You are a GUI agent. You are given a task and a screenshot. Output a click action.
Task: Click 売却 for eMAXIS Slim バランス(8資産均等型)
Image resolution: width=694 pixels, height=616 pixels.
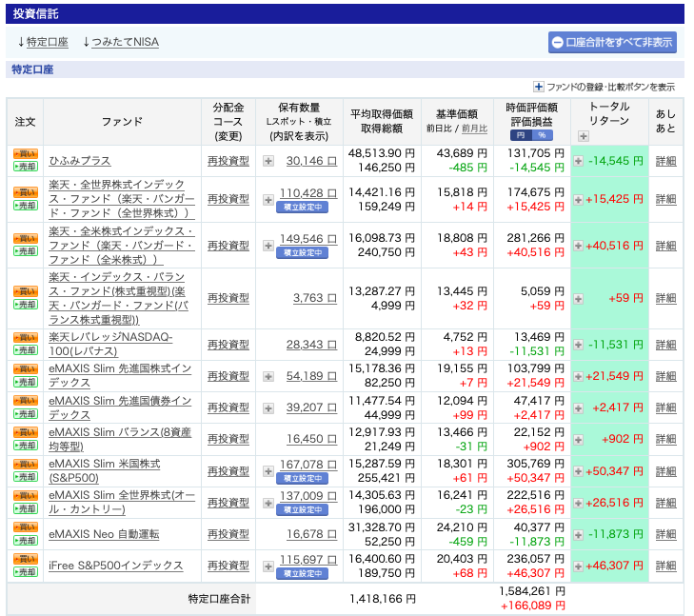(26, 446)
